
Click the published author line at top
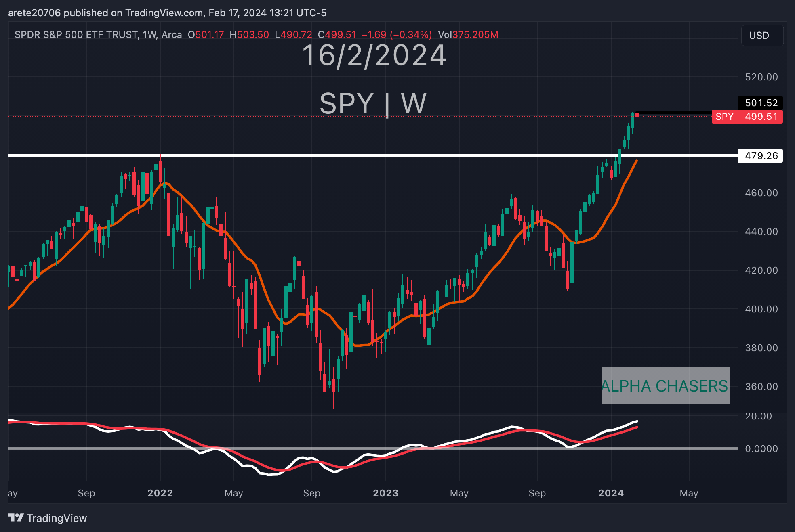[167, 13]
